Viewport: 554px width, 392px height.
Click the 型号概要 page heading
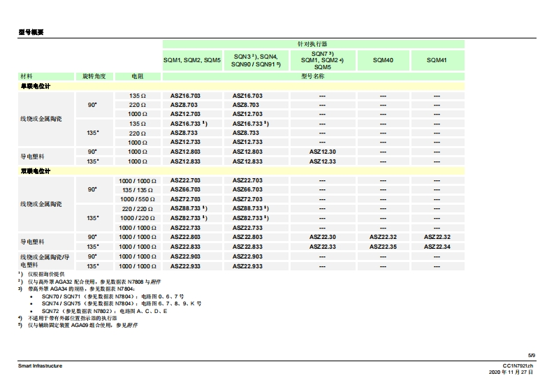click(x=31, y=32)
